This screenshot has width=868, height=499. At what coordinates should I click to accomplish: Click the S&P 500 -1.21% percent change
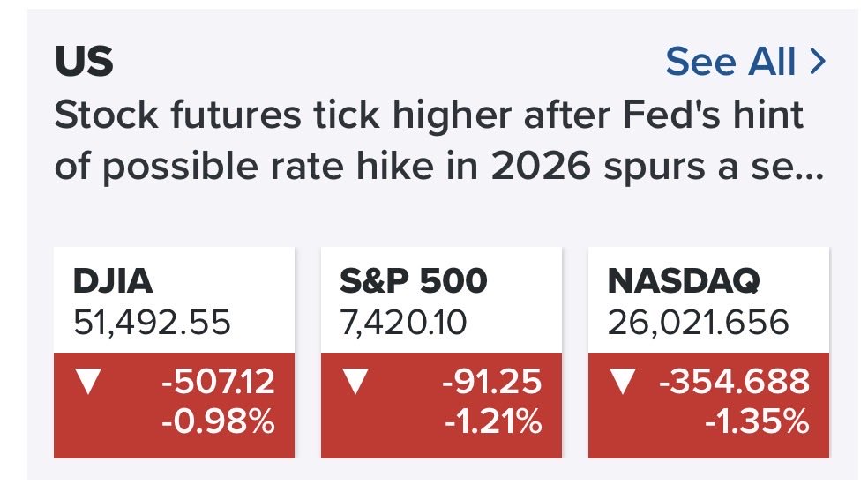pyautogui.click(x=493, y=421)
